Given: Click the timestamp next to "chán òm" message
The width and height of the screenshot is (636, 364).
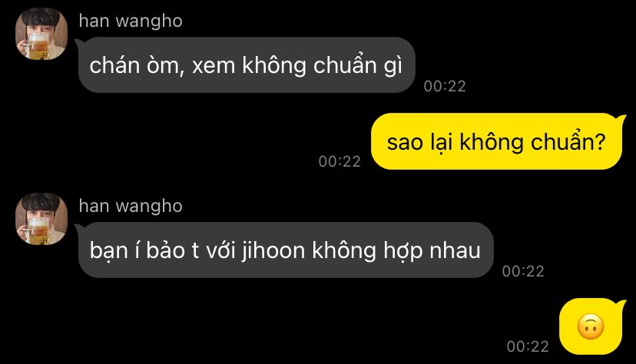Looking at the screenshot, I should [x=445, y=86].
